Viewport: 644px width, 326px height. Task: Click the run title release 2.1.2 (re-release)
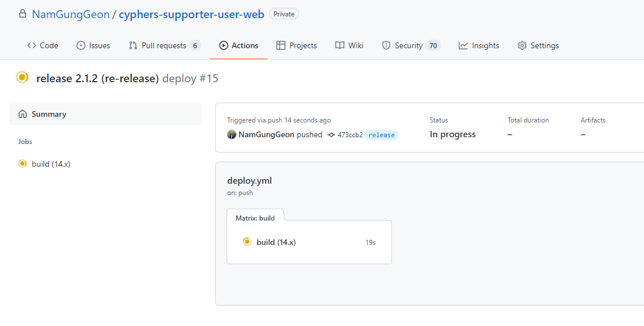point(97,78)
